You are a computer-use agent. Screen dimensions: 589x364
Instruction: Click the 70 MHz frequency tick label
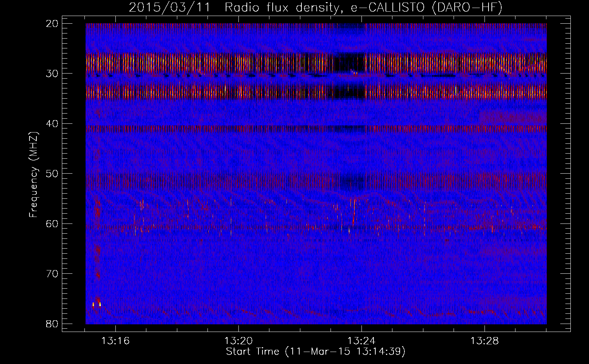click(x=52, y=274)
